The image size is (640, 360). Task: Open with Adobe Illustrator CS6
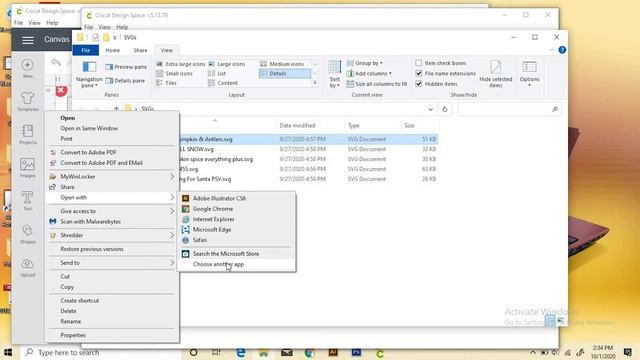(236, 198)
